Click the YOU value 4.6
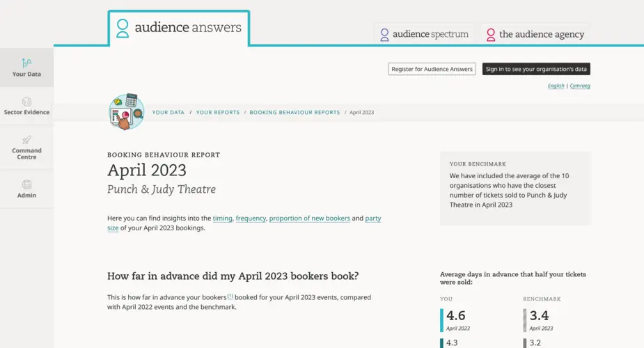 455,315
